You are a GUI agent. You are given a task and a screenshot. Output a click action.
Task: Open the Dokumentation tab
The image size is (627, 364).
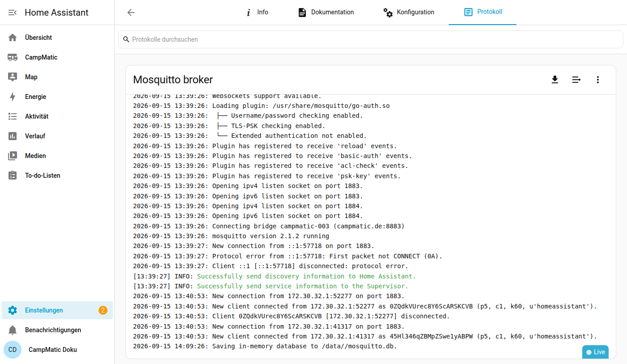pos(326,13)
